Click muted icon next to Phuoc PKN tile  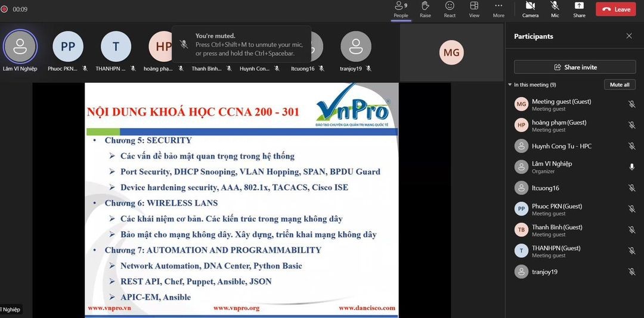85,68
